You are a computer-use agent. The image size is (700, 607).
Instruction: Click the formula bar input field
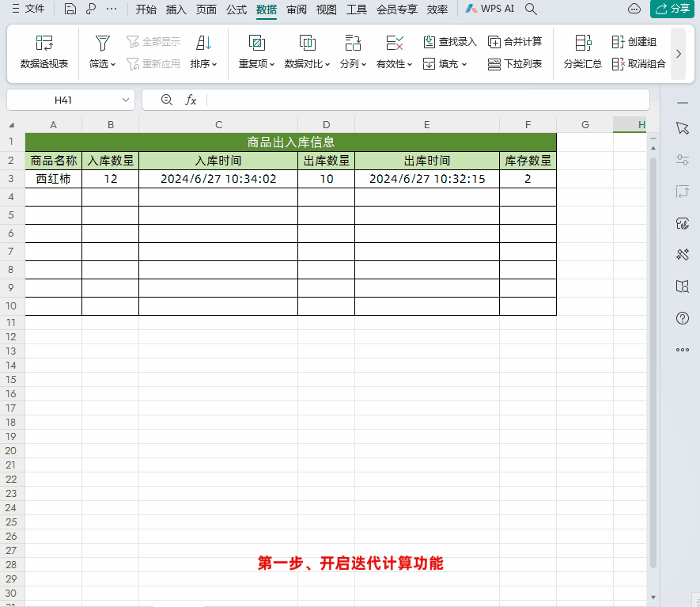[x=427, y=100]
